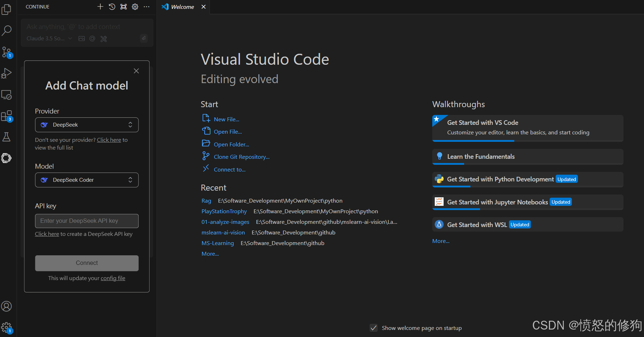The image size is (644, 337).
Task: Open the Explorer view in activity bar
Action: coord(6,10)
